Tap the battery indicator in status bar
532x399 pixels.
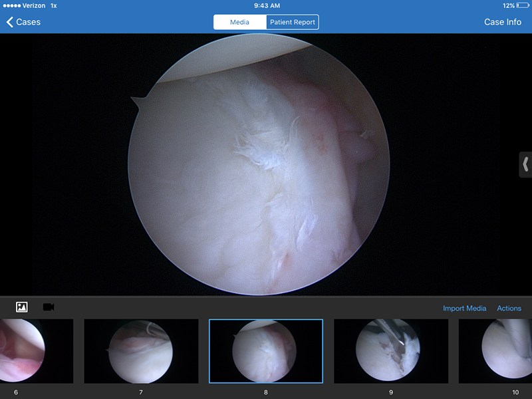point(523,5)
